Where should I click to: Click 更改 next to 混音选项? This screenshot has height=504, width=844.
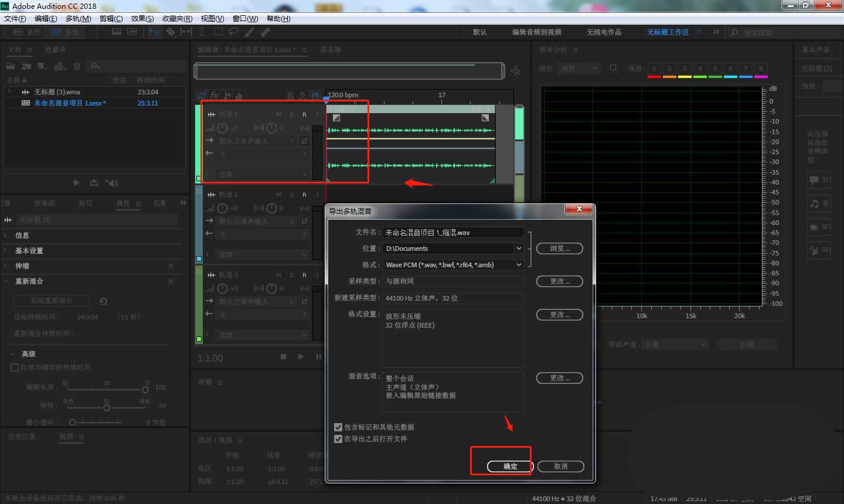point(560,378)
